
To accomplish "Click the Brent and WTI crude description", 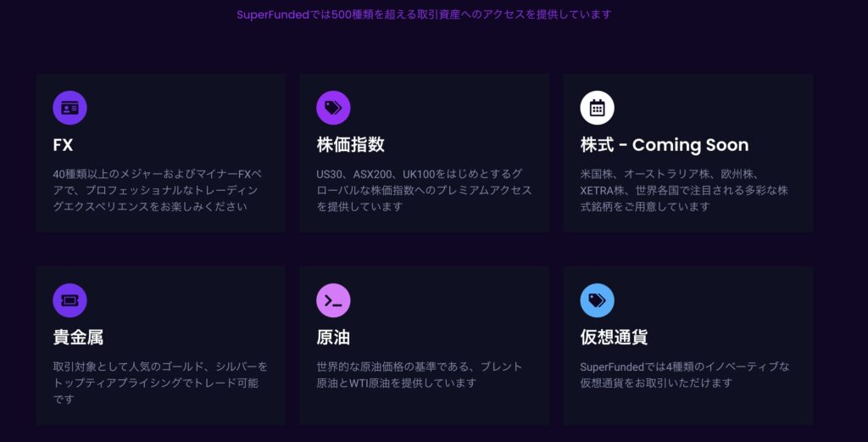I will 419,374.
